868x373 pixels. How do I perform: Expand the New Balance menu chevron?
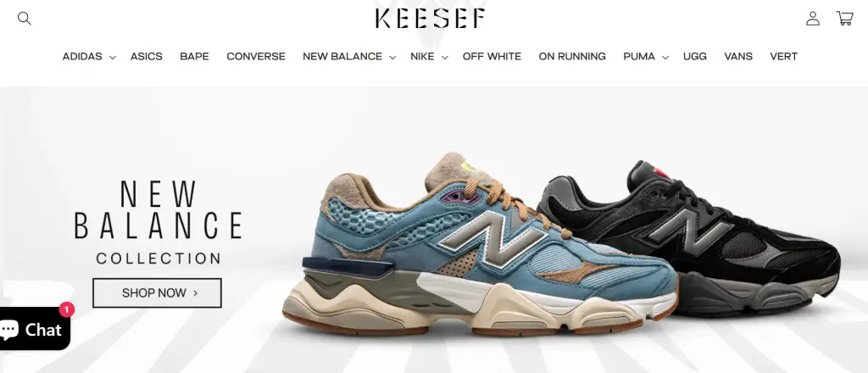tap(392, 57)
